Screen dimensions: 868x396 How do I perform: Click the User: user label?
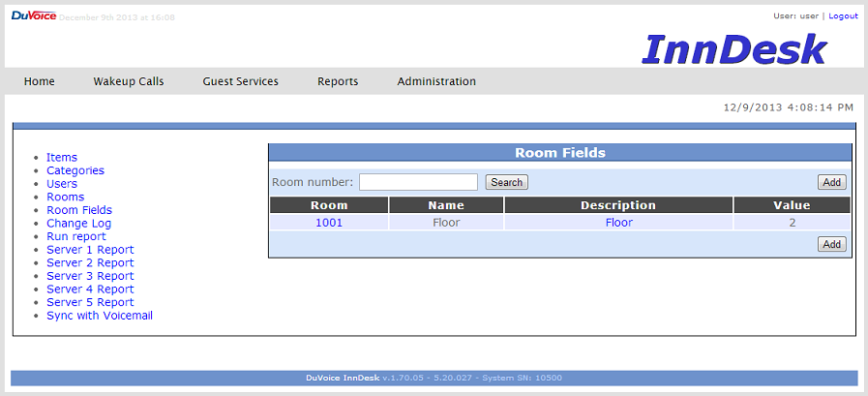click(795, 16)
